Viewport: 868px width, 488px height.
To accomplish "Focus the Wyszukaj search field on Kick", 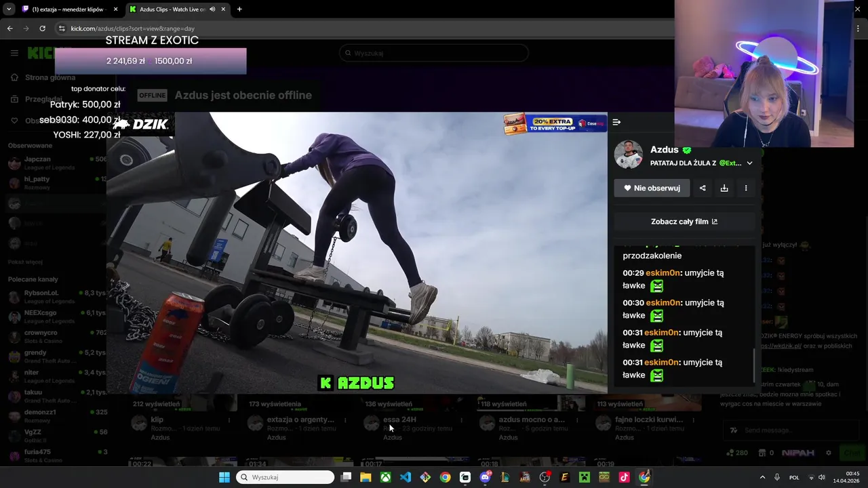I will (x=434, y=53).
